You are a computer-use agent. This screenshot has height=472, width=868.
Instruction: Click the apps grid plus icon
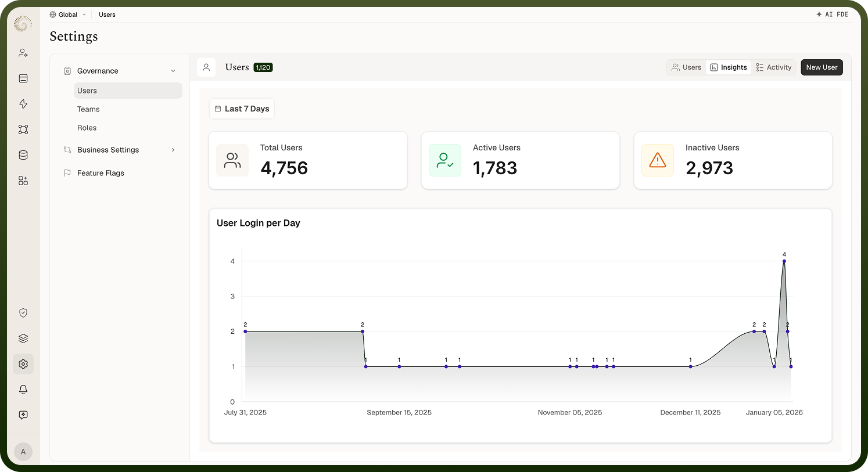23,181
